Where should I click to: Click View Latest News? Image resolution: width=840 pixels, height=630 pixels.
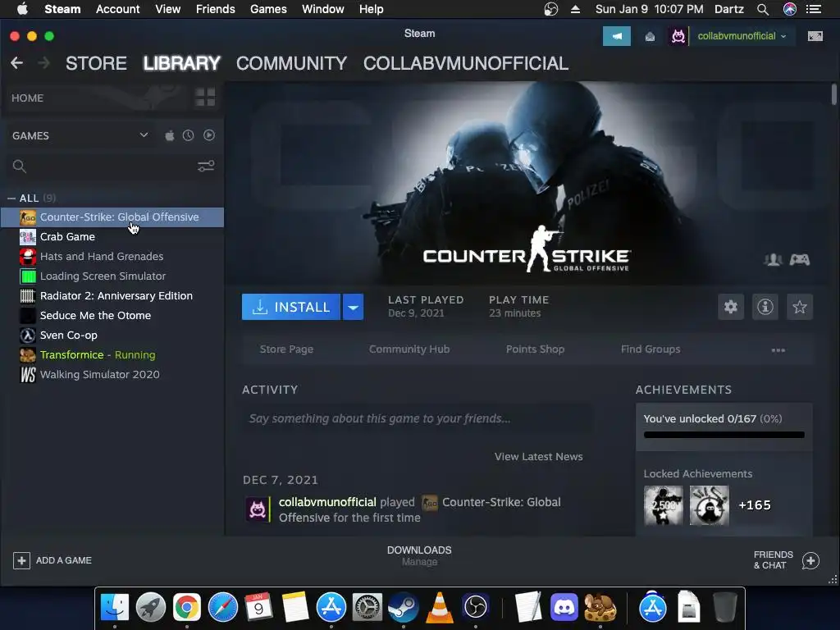tap(538, 456)
